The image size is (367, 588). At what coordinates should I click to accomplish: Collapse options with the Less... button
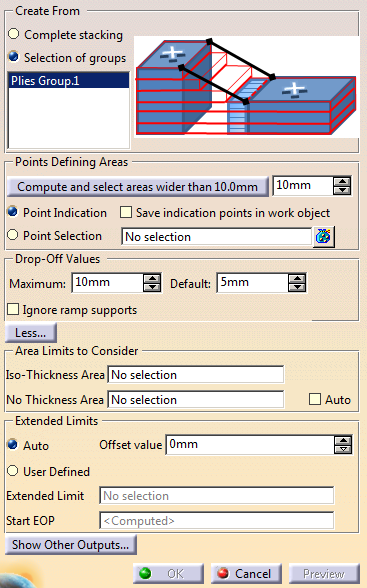[x=31, y=332]
